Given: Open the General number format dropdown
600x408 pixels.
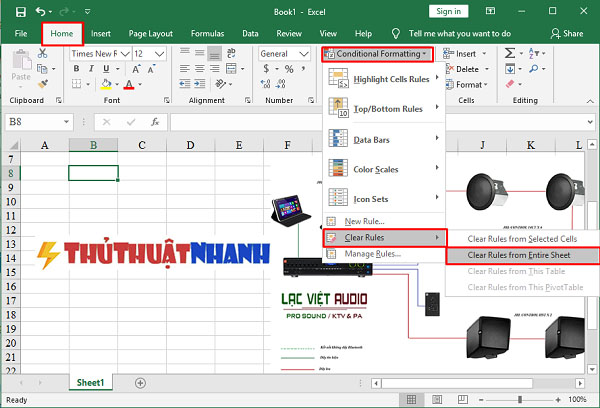Looking at the screenshot, I should [x=304, y=54].
